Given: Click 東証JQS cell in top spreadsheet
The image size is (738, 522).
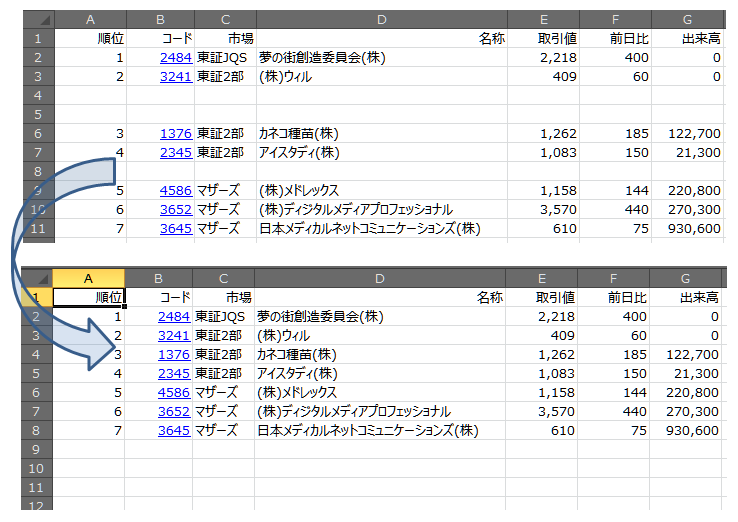Looking at the screenshot, I should pos(225,57).
